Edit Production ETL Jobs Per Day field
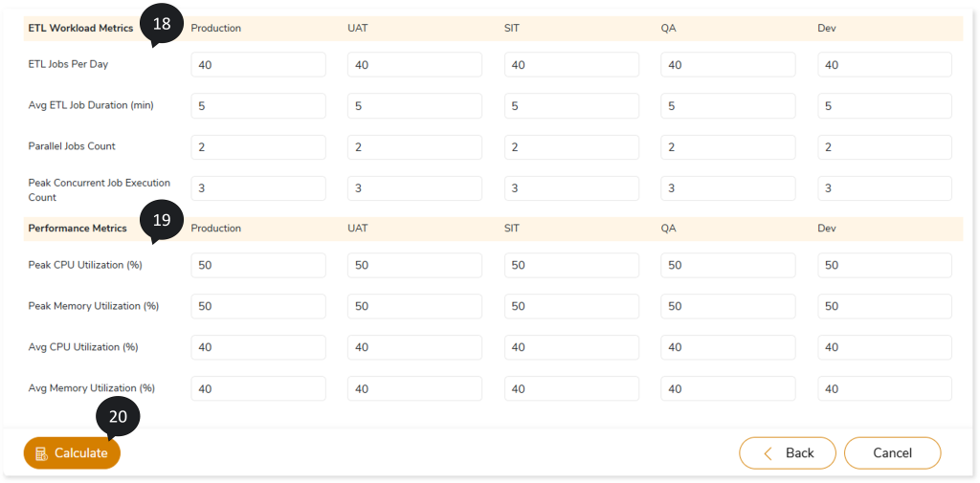This screenshot has width=980, height=483. [258, 65]
